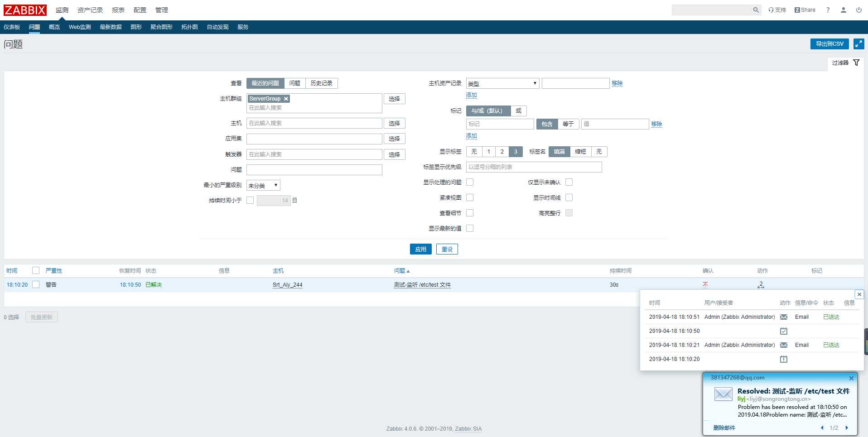Enable the 显示时间线 checkbox
868x437 pixels.
569,197
